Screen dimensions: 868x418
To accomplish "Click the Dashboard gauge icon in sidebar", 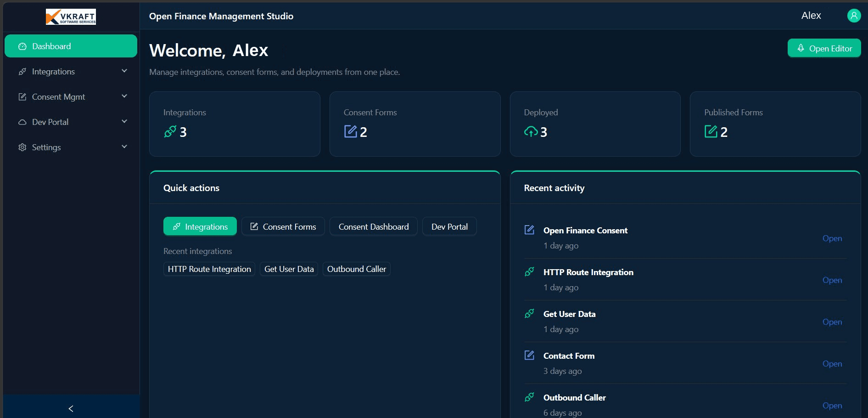I will [x=22, y=46].
